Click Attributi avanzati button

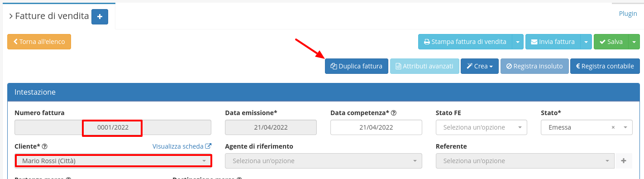pyautogui.click(x=425, y=66)
